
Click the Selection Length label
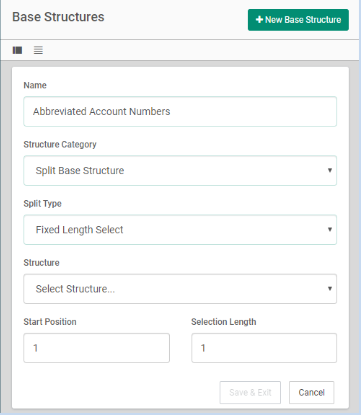point(224,322)
